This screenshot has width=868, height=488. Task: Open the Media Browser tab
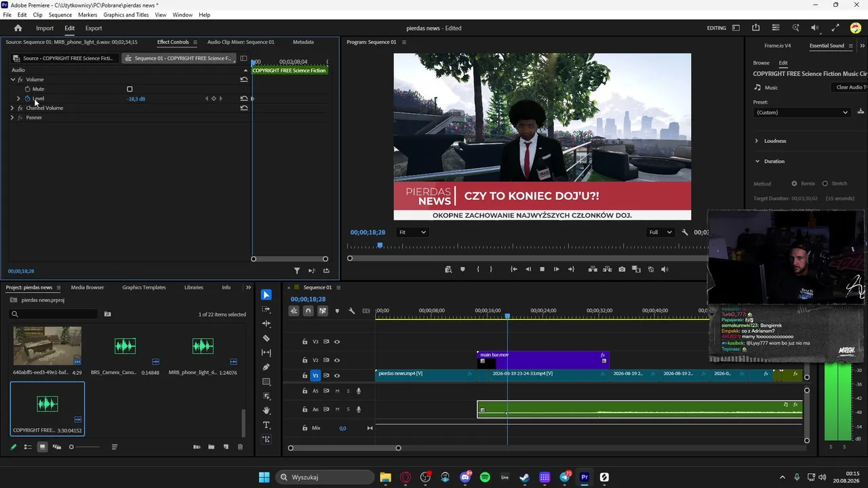(87, 287)
